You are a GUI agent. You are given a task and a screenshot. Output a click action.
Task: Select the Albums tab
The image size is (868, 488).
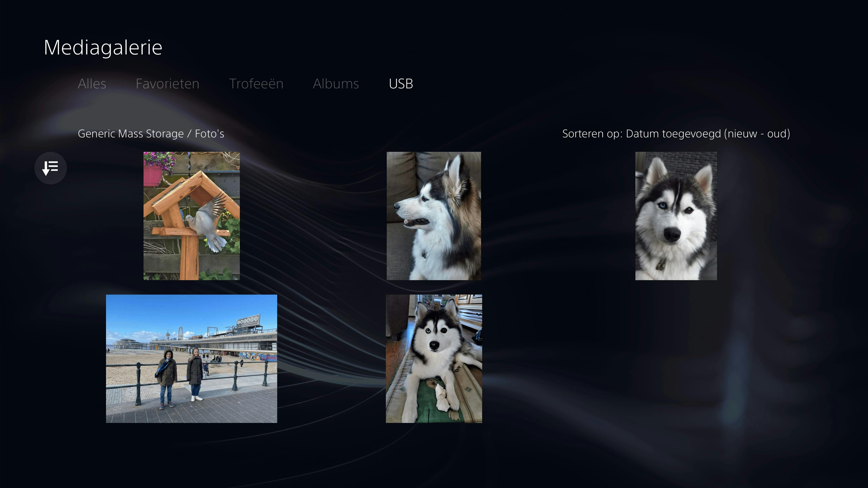click(x=336, y=84)
